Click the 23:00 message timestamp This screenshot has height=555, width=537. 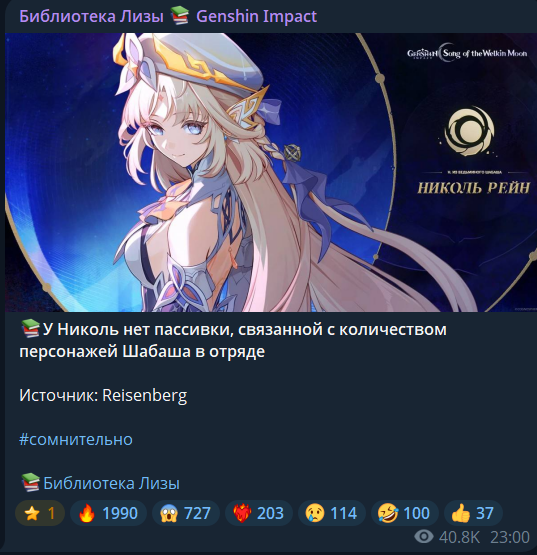(510, 537)
